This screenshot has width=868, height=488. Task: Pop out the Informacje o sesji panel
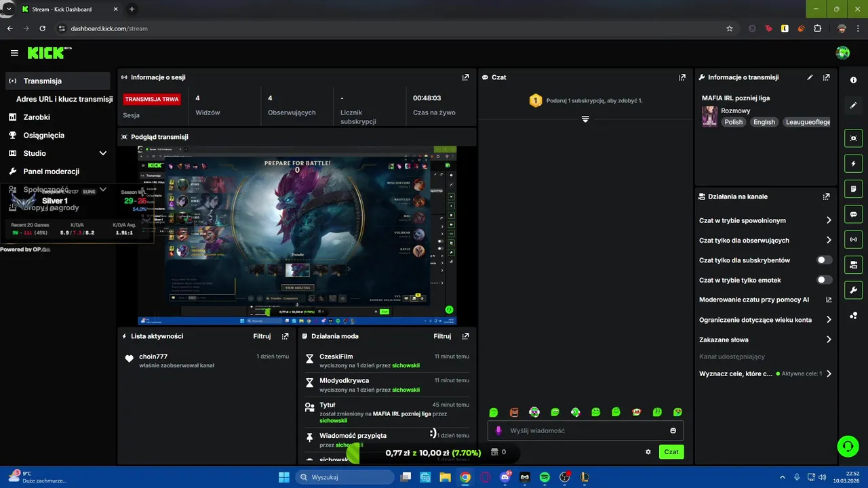point(465,77)
